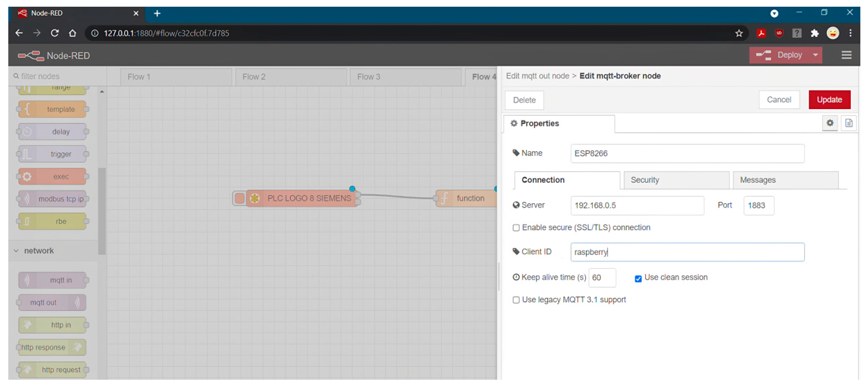Click the Server address field

(637, 206)
